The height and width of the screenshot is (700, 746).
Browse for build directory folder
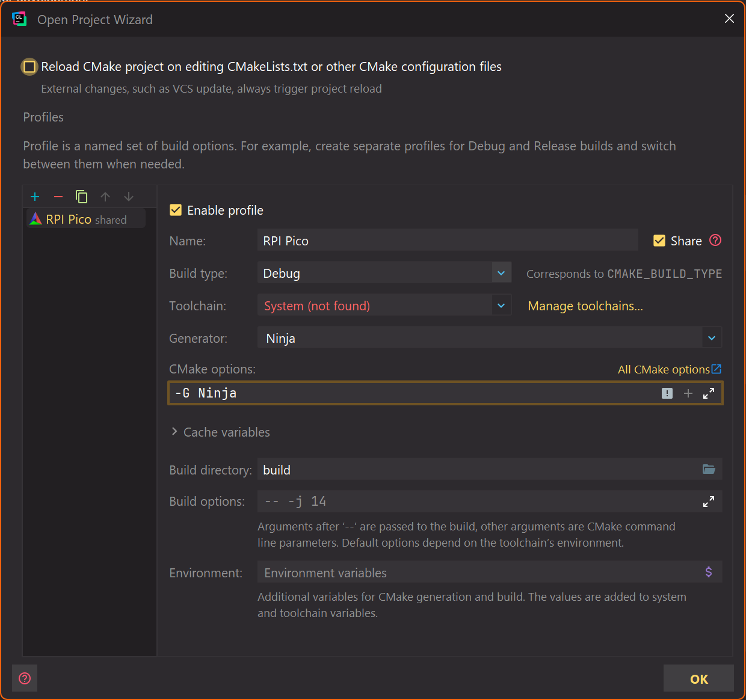point(709,469)
